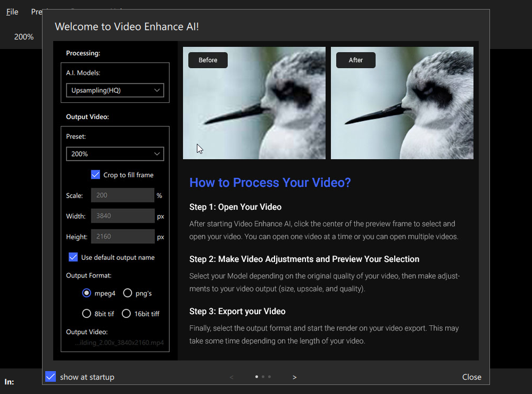
Task: Toggle Use default output name checkbox
Action: click(x=73, y=257)
